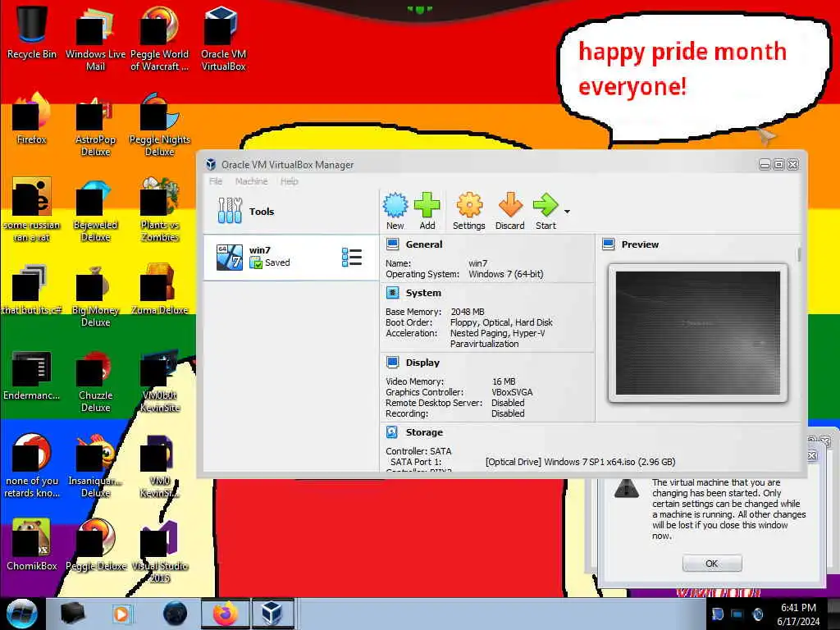
Task: Open Zuma Deluxe desktop icon
Action: [x=159, y=289]
